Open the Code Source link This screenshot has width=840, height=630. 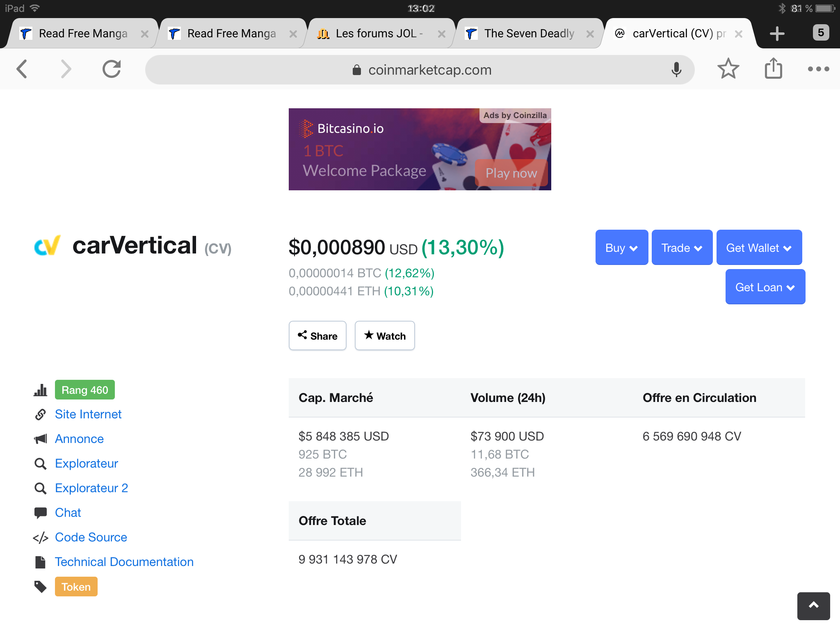(91, 537)
